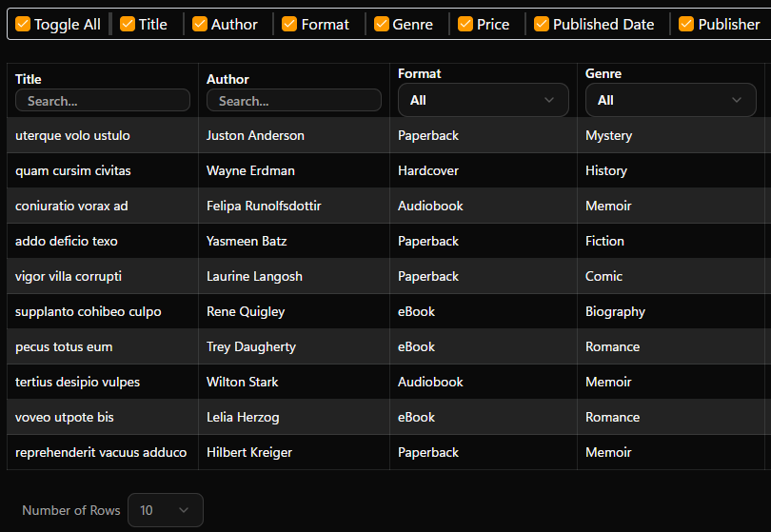Open the Genre filter dropdown
The image size is (771, 532).
click(x=670, y=100)
